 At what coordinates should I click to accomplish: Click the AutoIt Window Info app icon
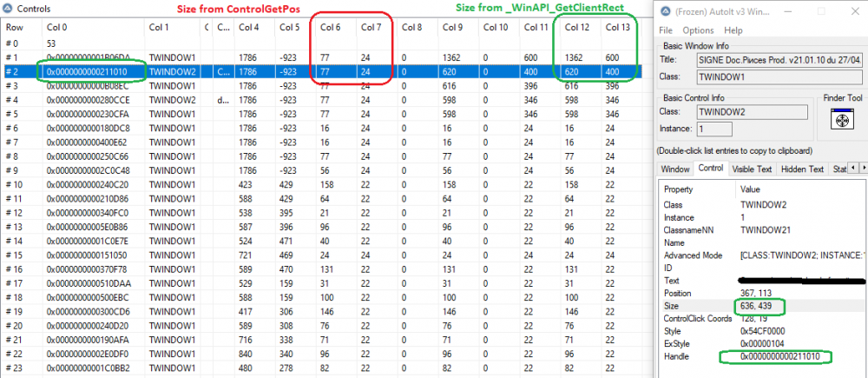point(664,11)
